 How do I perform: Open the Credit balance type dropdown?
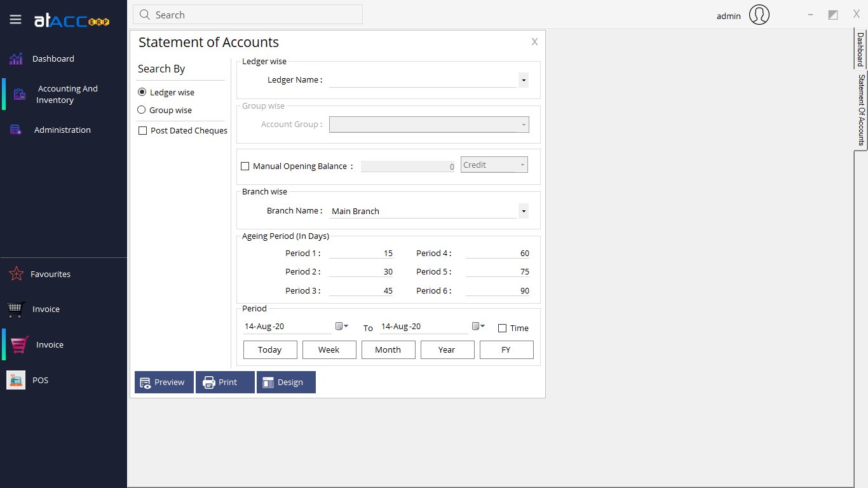pos(521,165)
